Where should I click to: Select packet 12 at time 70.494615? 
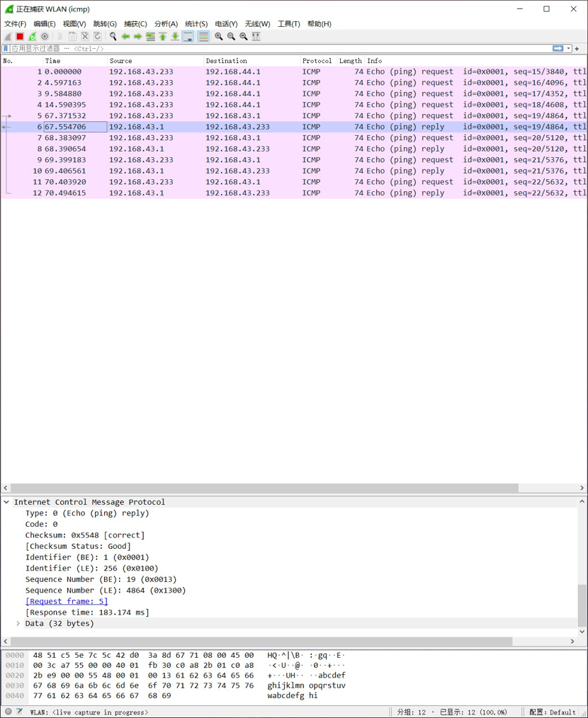pos(294,193)
